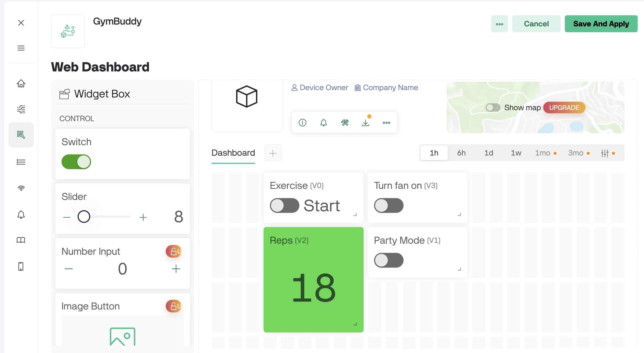Add a new dashboard tab with plus
The width and height of the screenshot is (644, 353).
(273, 153)
